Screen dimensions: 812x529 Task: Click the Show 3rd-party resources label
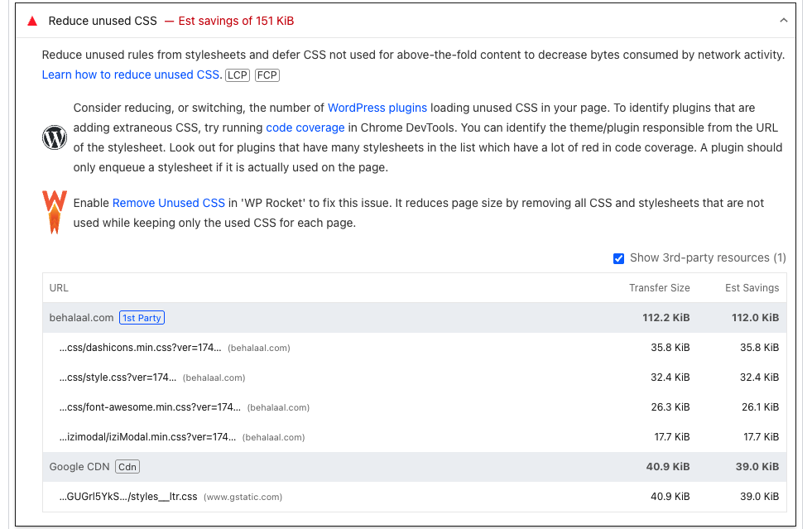708,258
